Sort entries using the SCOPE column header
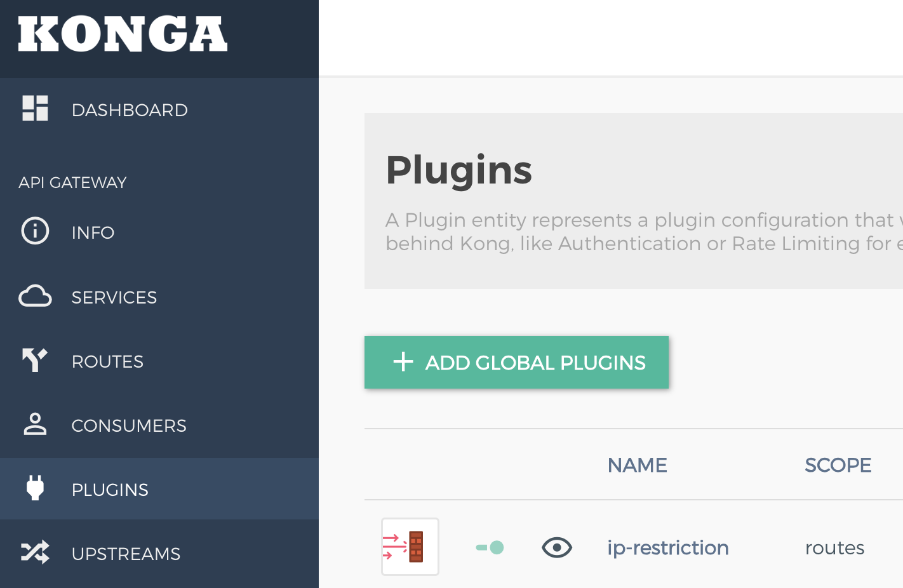This screenshot has height=588, width=903. point(838,465)
